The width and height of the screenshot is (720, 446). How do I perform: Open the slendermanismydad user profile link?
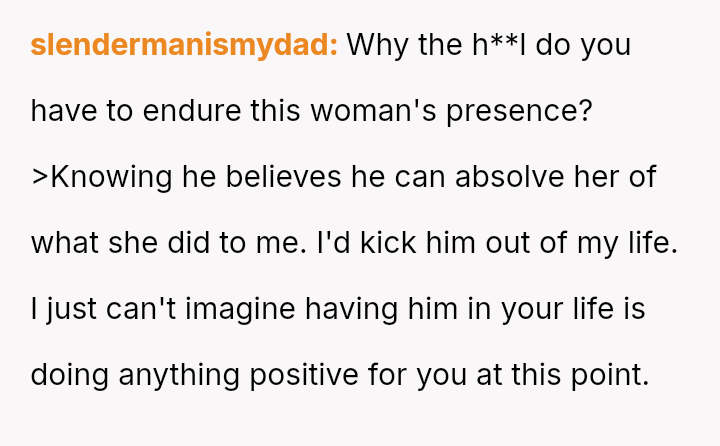(184, 45)
